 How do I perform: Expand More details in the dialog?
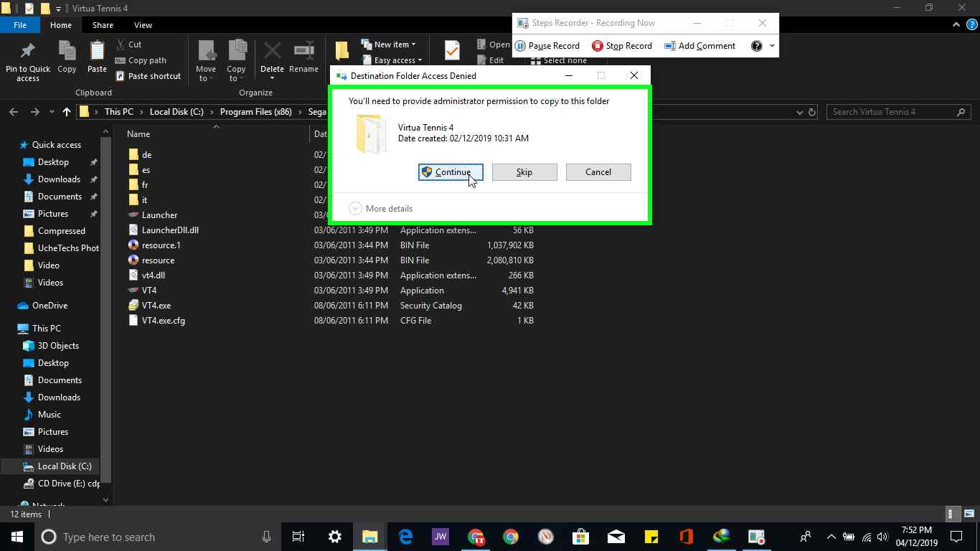click(381, 209)
